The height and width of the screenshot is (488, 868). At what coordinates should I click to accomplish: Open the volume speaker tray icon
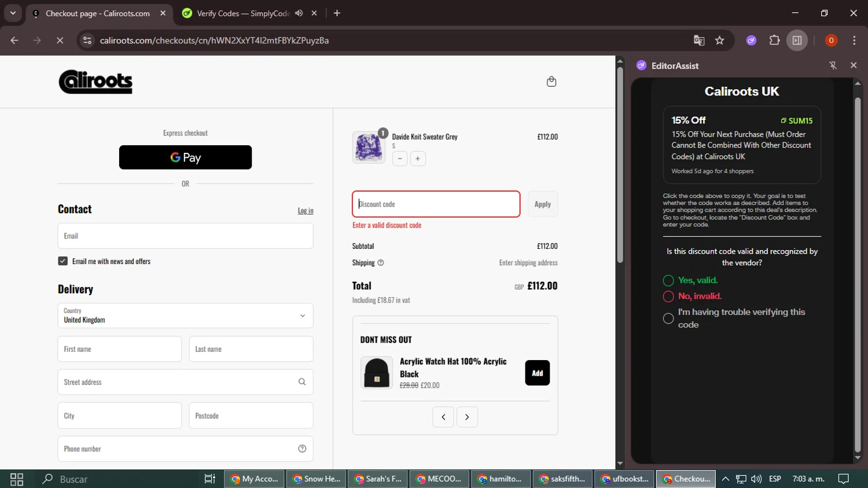756,479
